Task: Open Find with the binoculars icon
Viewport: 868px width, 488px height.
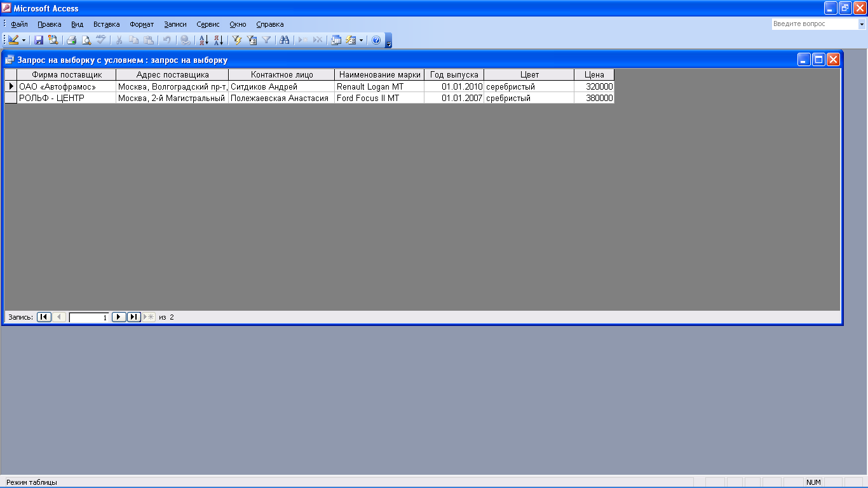Action: tap(285, 40)
